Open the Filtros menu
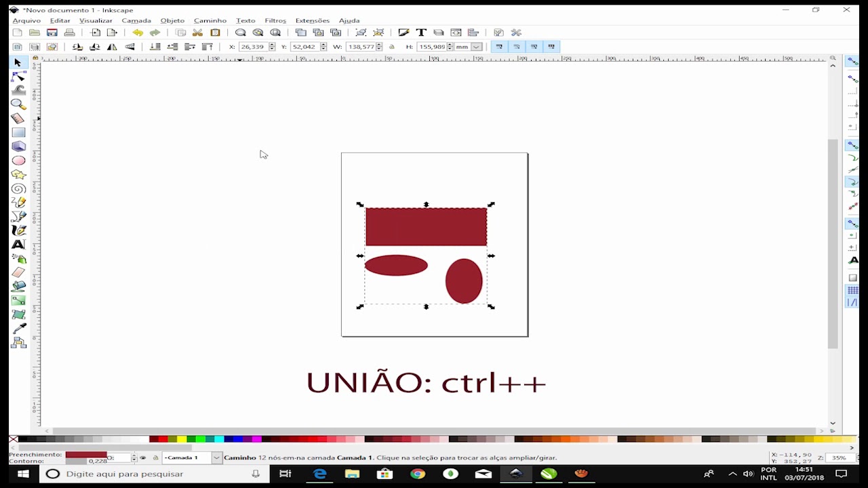The height and width of the screenshot is (488, 868). coord(275,20)
